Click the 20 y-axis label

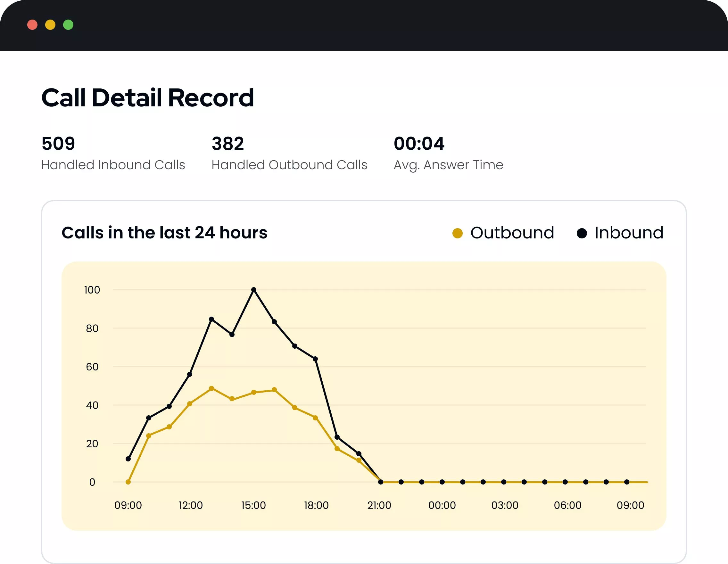(92, 444)
